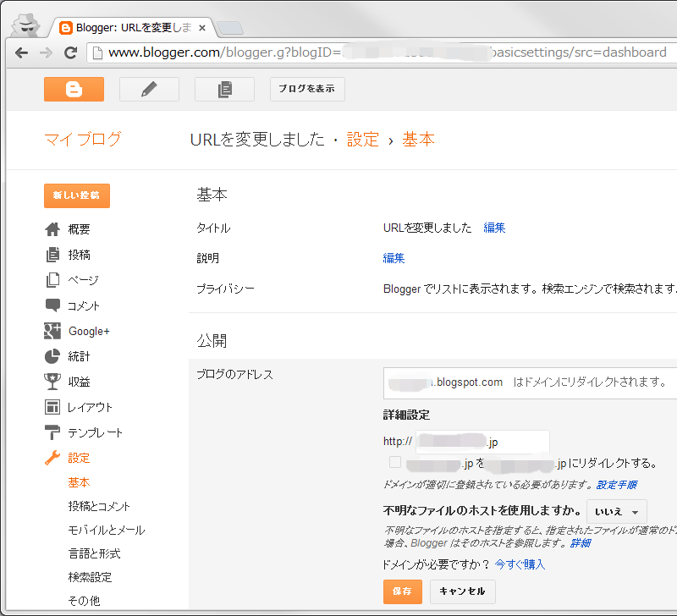
Task: Open the 収益 sidebar item
Action: 79,382
